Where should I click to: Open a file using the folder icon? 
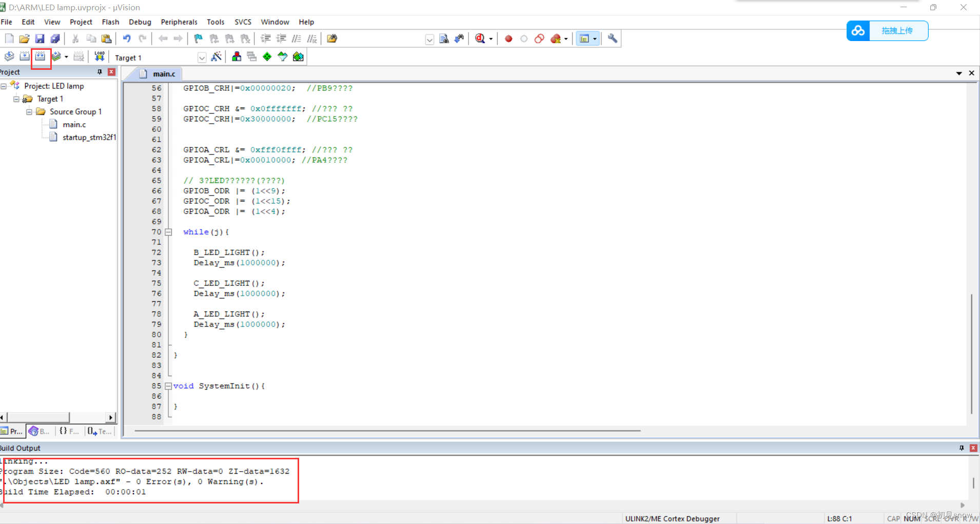pos(24,38)
